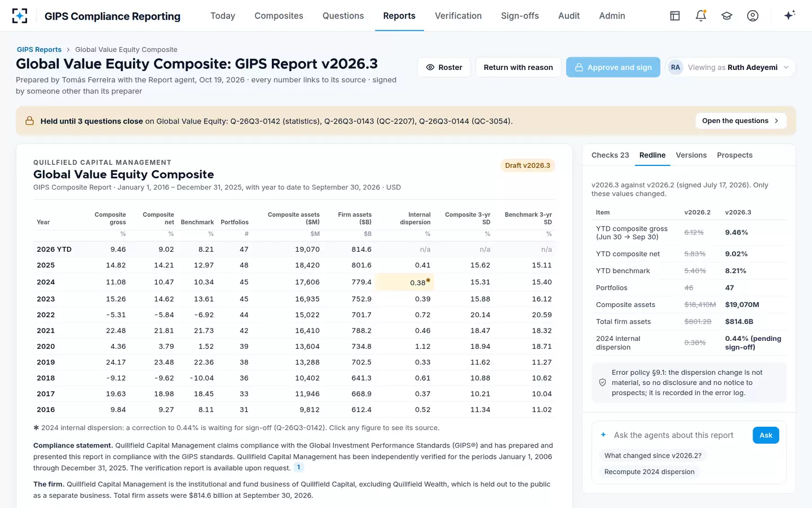
Task: Click the Roster button
Action: (444, 67)
